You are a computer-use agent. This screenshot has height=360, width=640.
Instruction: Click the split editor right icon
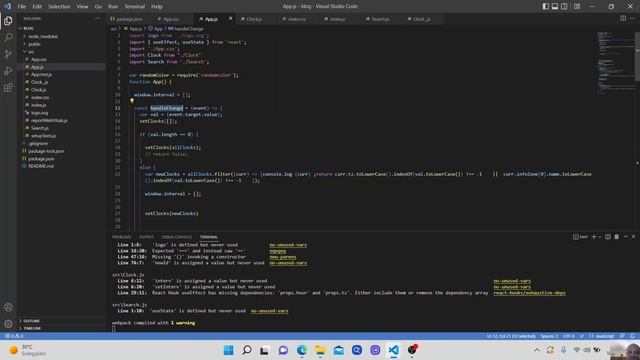pyautogui.click(x=623, y=18)
